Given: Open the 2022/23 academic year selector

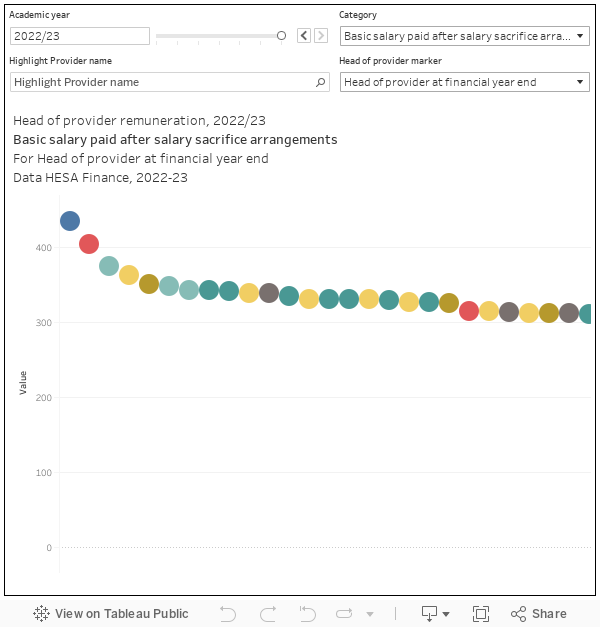Looking at the screenshot, I should click(x=80, y=36).
